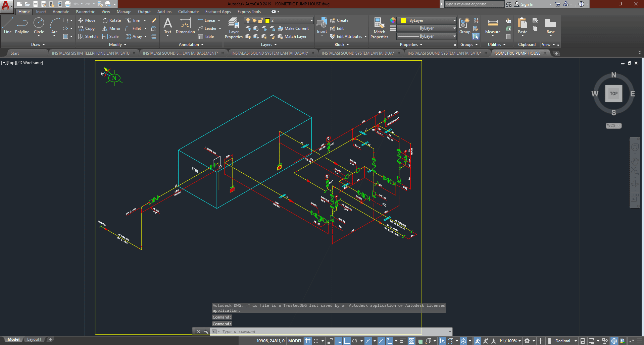Viewport: 644px width, 345px height.
Task: Select the Circle tool
Action: click(39, 26)
